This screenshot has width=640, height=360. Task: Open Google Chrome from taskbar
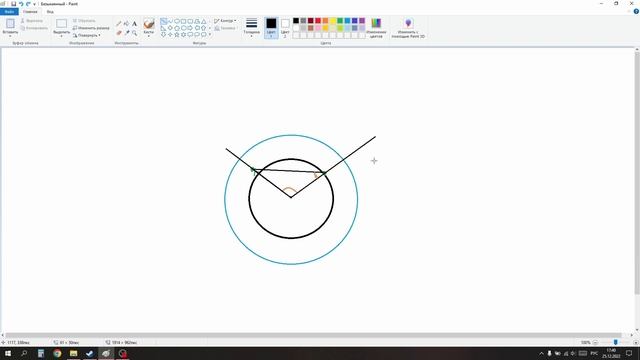click(x=57, y=353)
